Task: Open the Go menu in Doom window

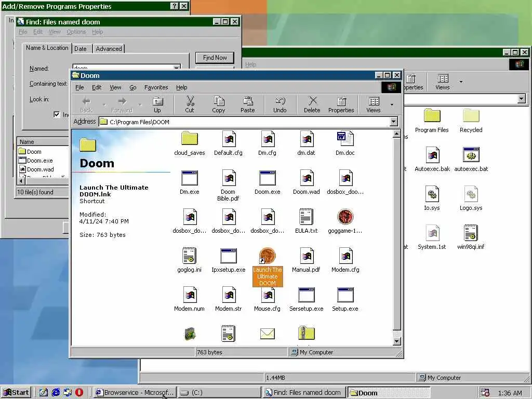Action: pyautogui.click(x=133, y=87)
